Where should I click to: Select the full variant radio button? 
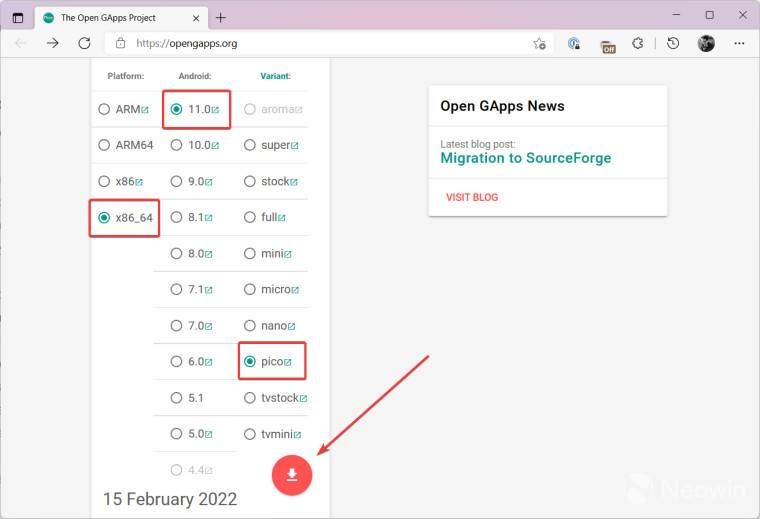pos(250,217)
